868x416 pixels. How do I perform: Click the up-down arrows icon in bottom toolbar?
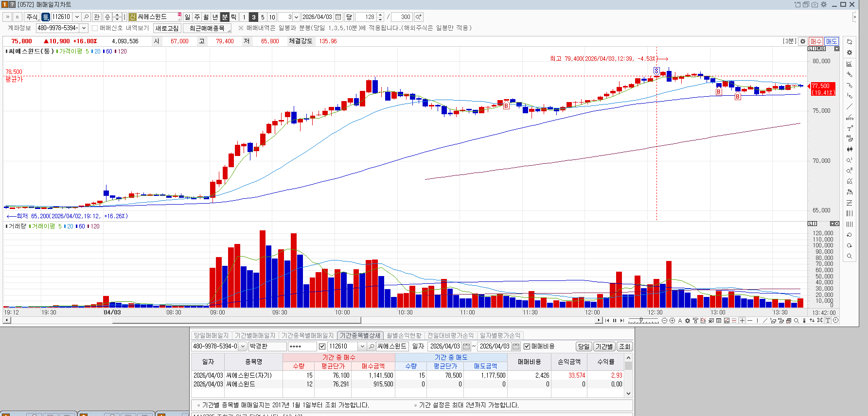tap(812, 321)
